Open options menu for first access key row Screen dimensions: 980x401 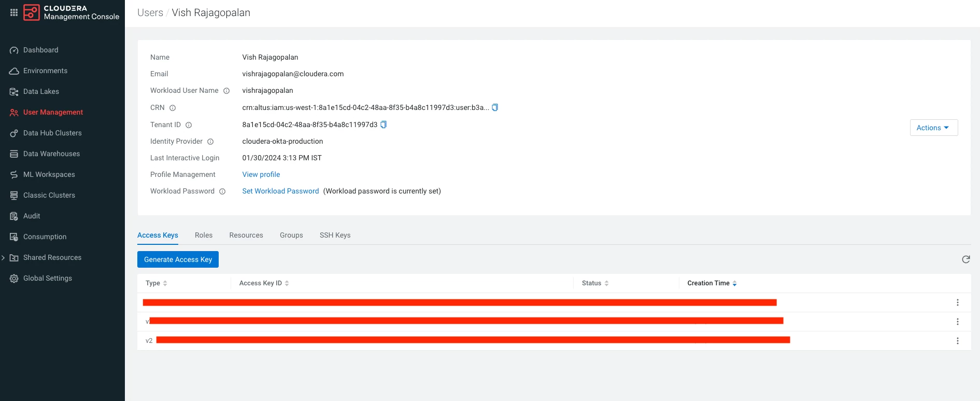point(958,302)
